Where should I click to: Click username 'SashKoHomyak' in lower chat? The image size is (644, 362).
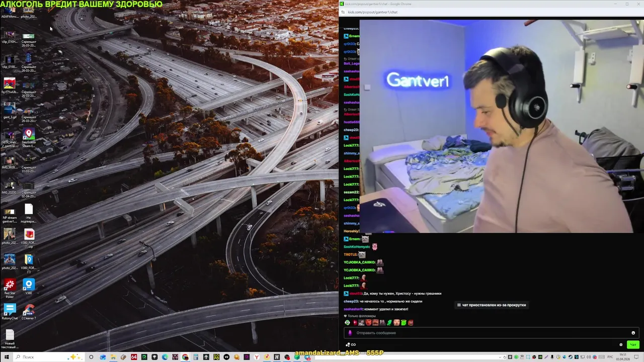356,247
